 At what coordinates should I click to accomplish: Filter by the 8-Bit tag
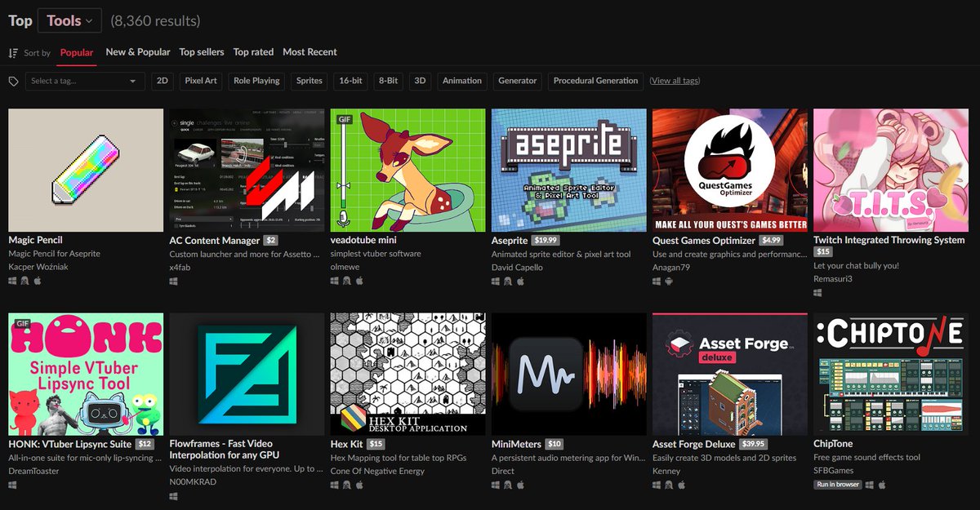(x=388, y=81)
